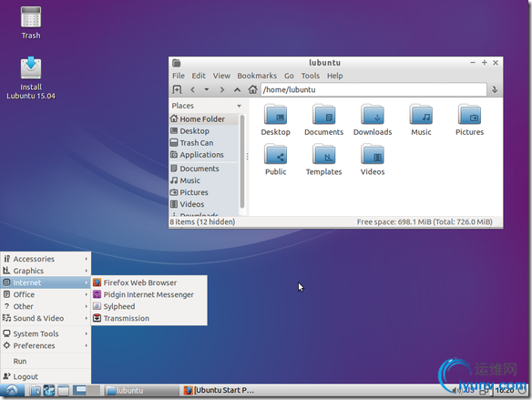Expand the Accessories submenu

[x=46, y=259]
